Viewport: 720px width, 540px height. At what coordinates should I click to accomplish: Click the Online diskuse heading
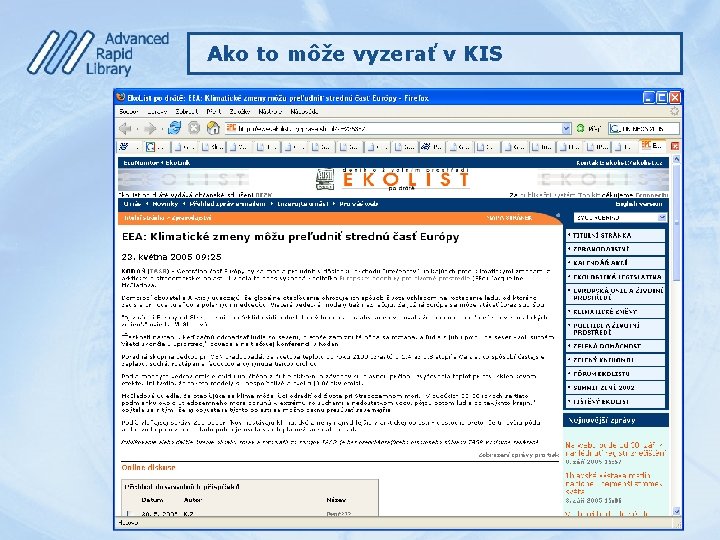coord(148,467)
